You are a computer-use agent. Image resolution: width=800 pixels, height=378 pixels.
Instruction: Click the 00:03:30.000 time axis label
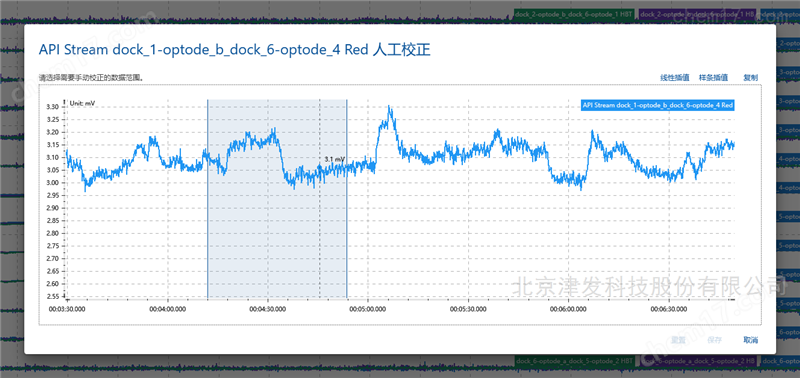[x=67, y=309]
